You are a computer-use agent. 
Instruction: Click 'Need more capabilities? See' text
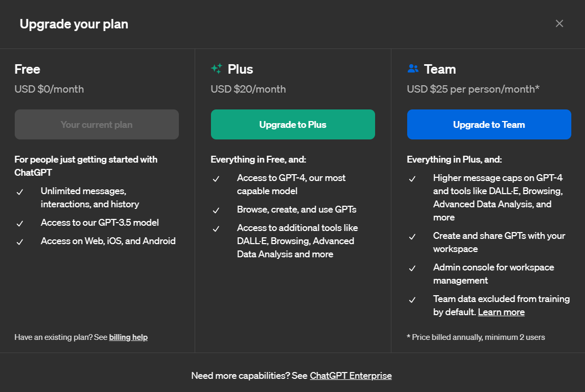(x=249, y=376)
